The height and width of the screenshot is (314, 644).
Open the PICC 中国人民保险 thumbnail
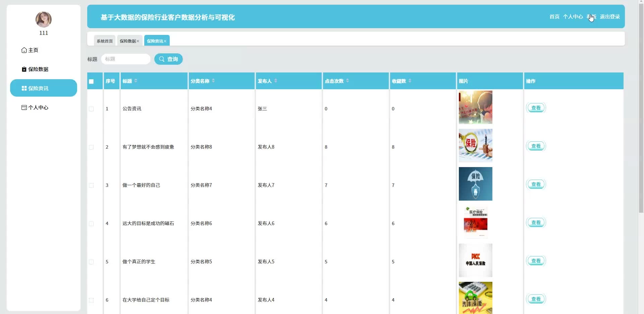pos(476,260)
